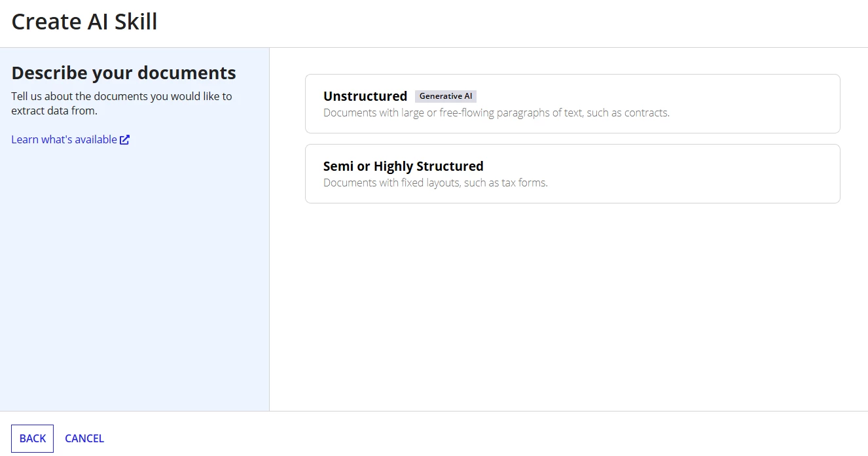Viewport: 868px width, 456px height.
Task: Click the empty right side of the Unstructured card
Action: (753, 103)
